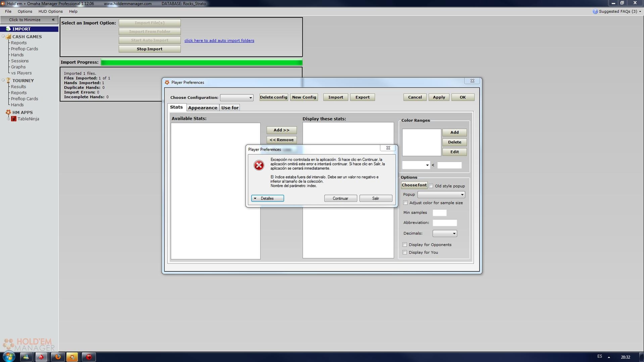Open the Options menu

(25, 11)
